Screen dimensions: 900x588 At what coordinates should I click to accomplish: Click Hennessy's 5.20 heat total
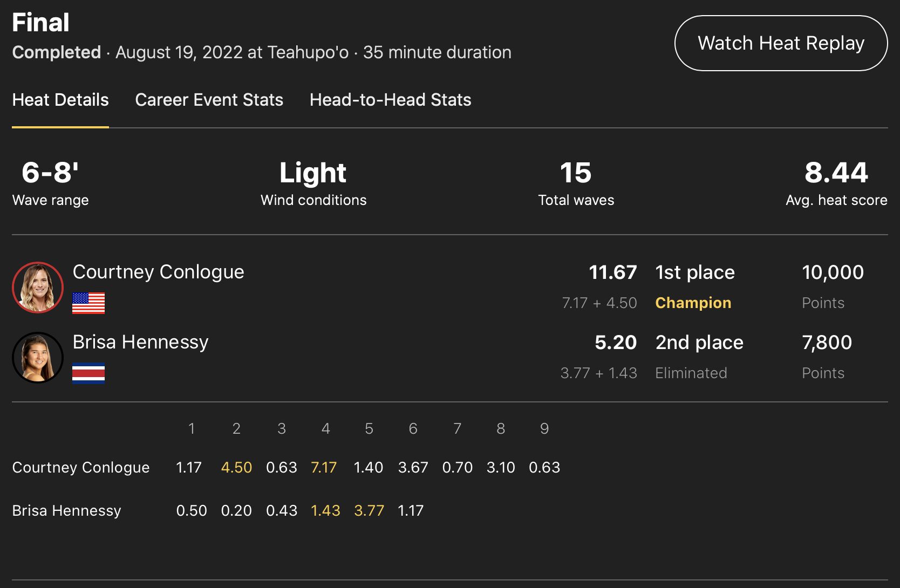click(616, 343)
